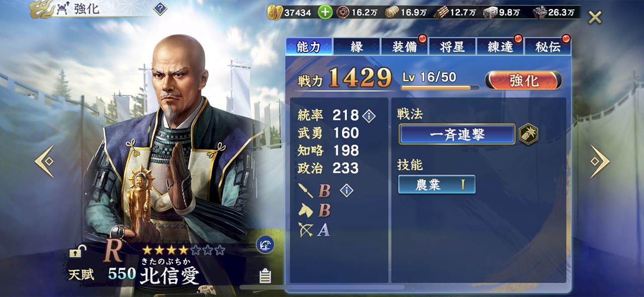The height and width of the screenshot is (297, 644).
Task: Open info icon beside spear aptitude B
Action: [346, 190]
